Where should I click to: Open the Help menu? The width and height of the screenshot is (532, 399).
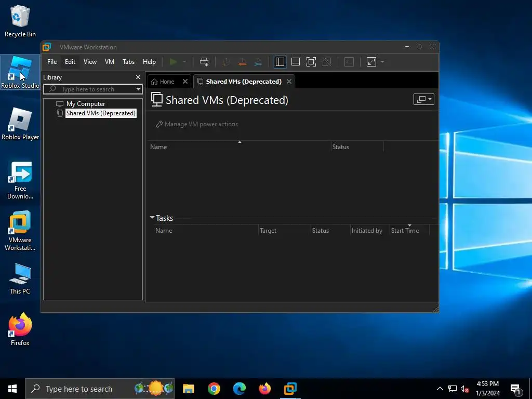point(149,62)
